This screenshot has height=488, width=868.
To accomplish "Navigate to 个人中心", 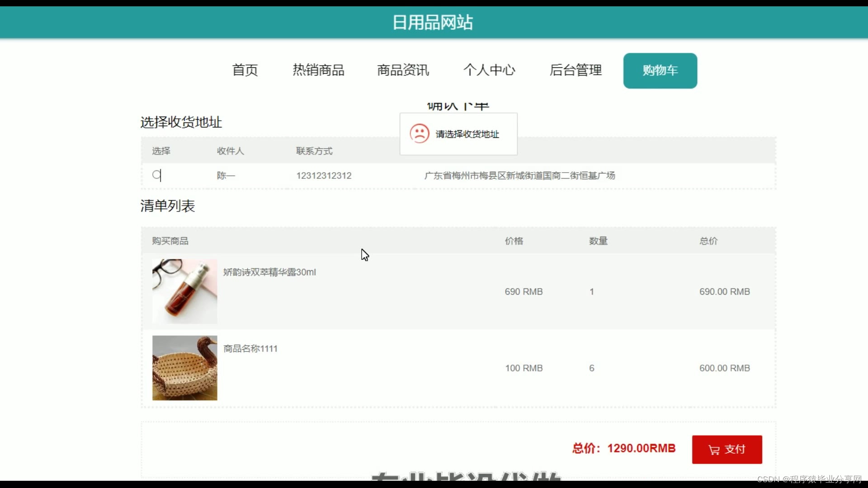I will [x=489, y=70].
